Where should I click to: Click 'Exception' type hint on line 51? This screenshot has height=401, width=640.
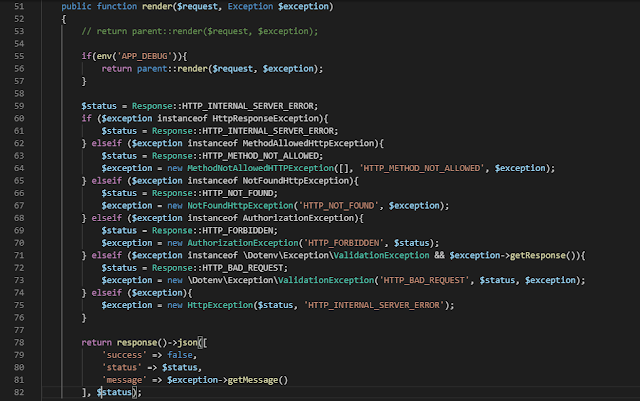click(250, 7)
